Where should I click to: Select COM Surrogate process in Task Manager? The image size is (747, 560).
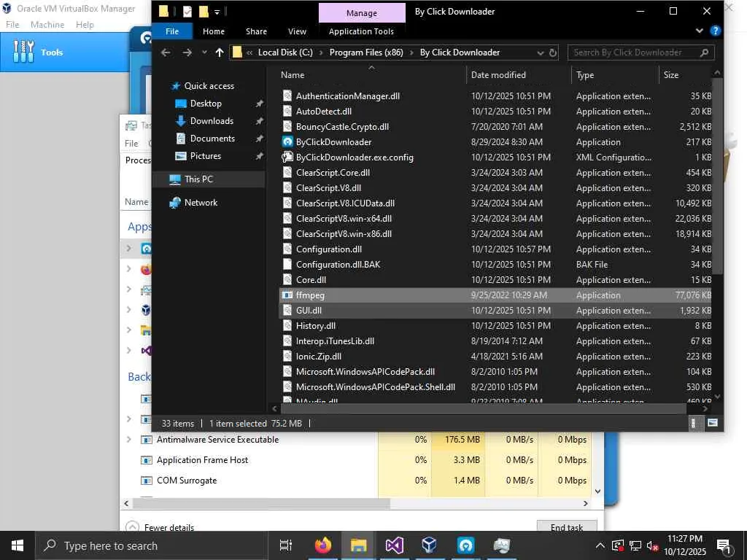186,481
